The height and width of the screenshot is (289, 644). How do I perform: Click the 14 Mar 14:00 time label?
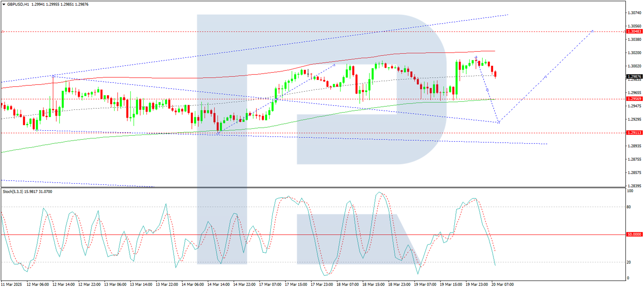tap(218, 284)
